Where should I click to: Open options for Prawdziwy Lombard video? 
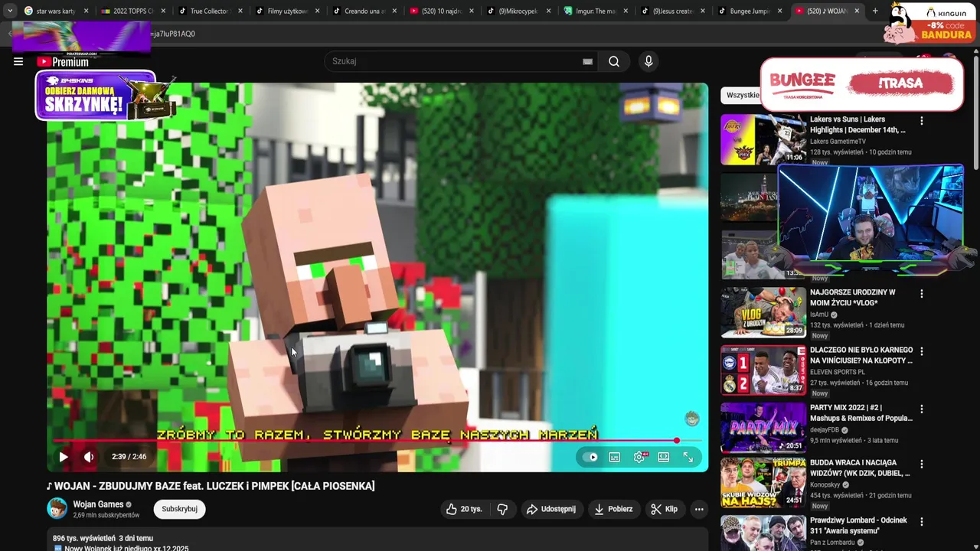click(922, 522)
